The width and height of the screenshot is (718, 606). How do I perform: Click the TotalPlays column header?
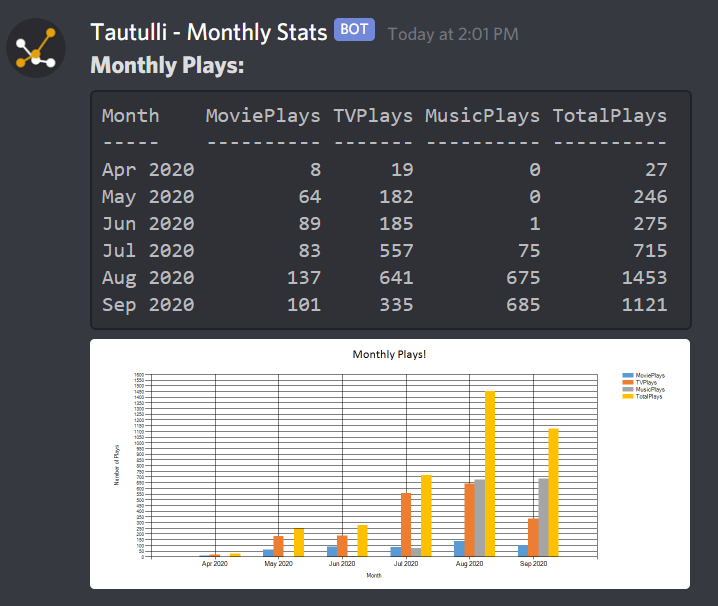(x=609, y=116)
